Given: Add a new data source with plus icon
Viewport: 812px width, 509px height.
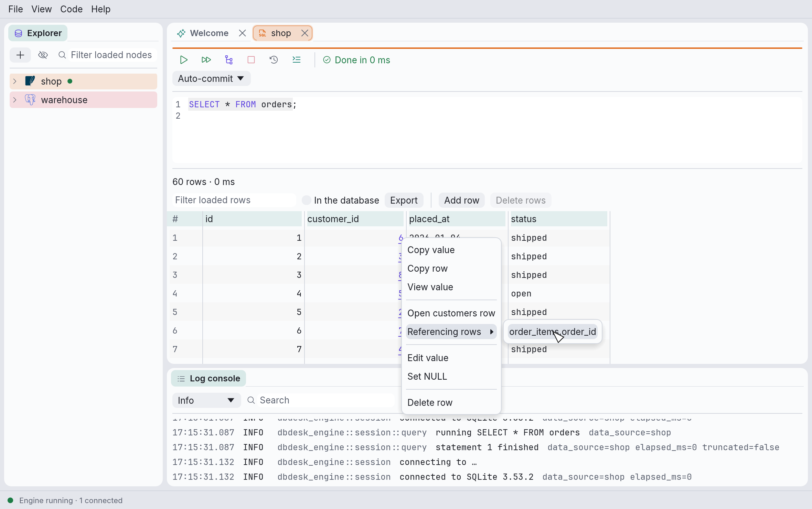Looking at the screenshot, I should (20, 55).
